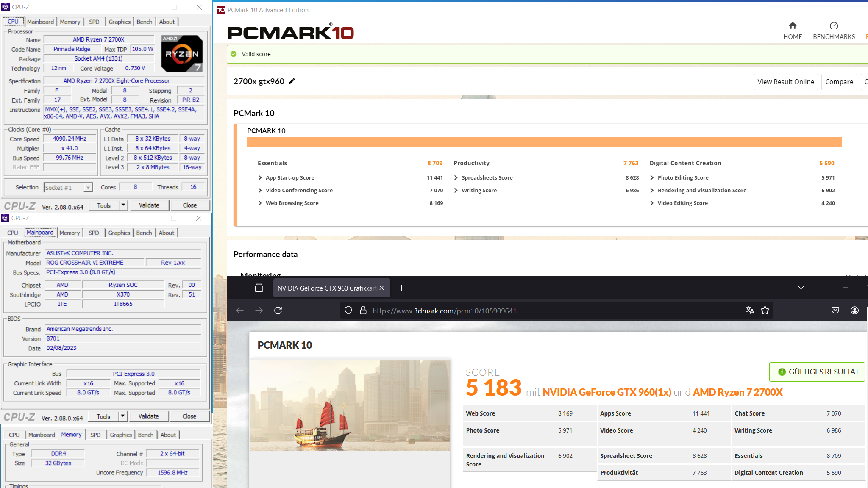The height and width of the screenshot is (488, 868).
Task: Open Graphics tab in top CPU-Z
Action: 120,22
